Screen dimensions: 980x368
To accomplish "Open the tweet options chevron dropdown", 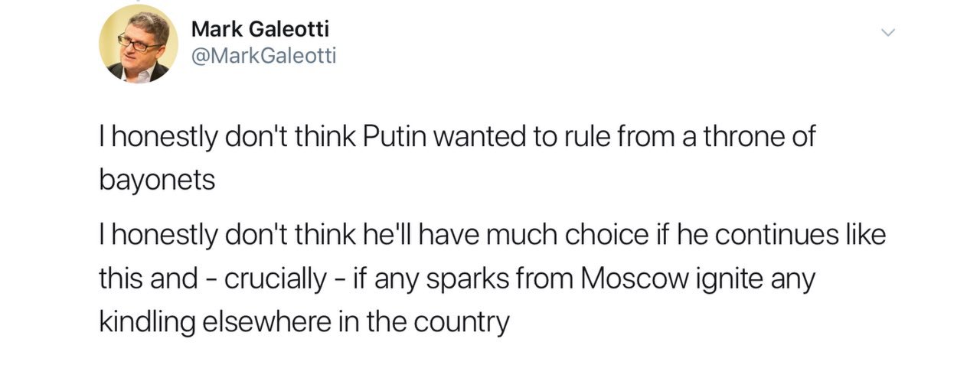I will [x=887, y=33].
